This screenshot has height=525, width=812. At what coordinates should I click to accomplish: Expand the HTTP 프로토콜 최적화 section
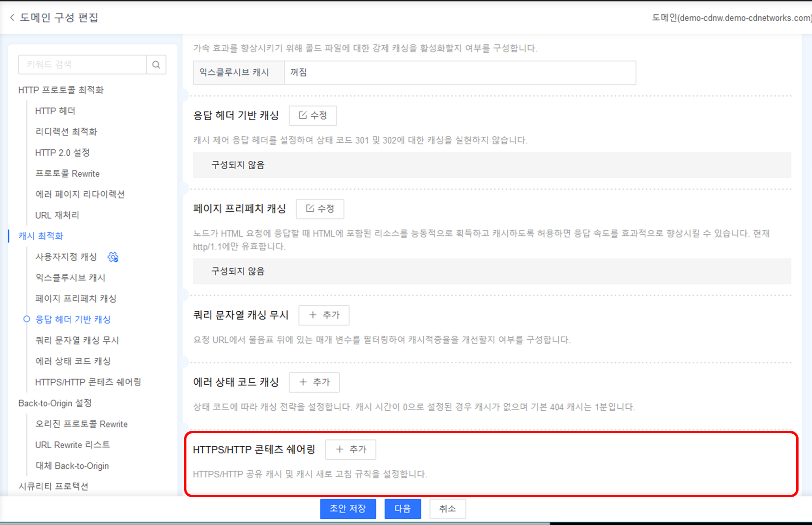pyautogui.click(x=61, y=89)
